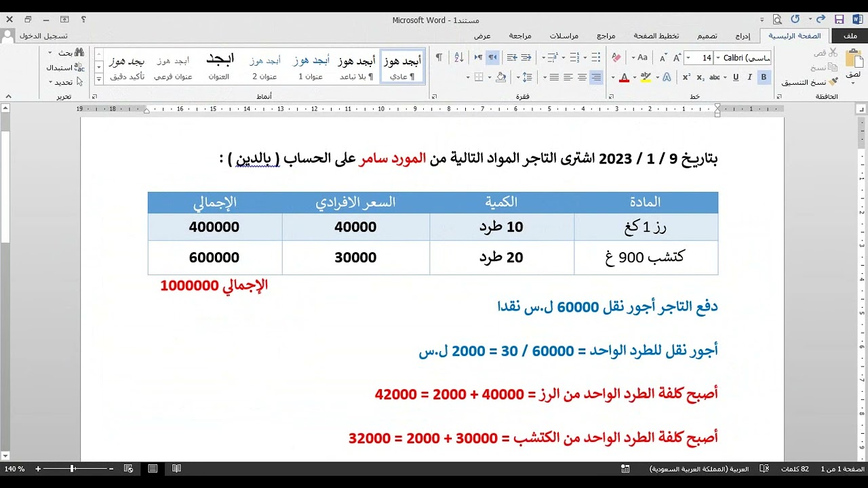Click the vertical scrollbar thumb
Viewport: 868px width, 488px height.
click(5, 186)
